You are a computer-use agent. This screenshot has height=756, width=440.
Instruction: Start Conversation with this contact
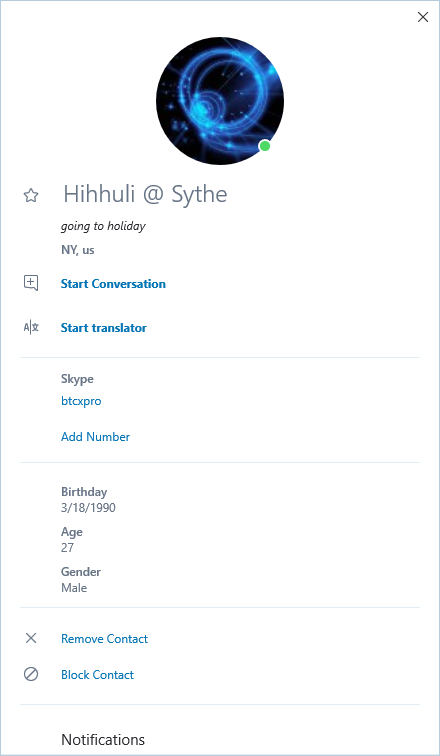(113, 284)
